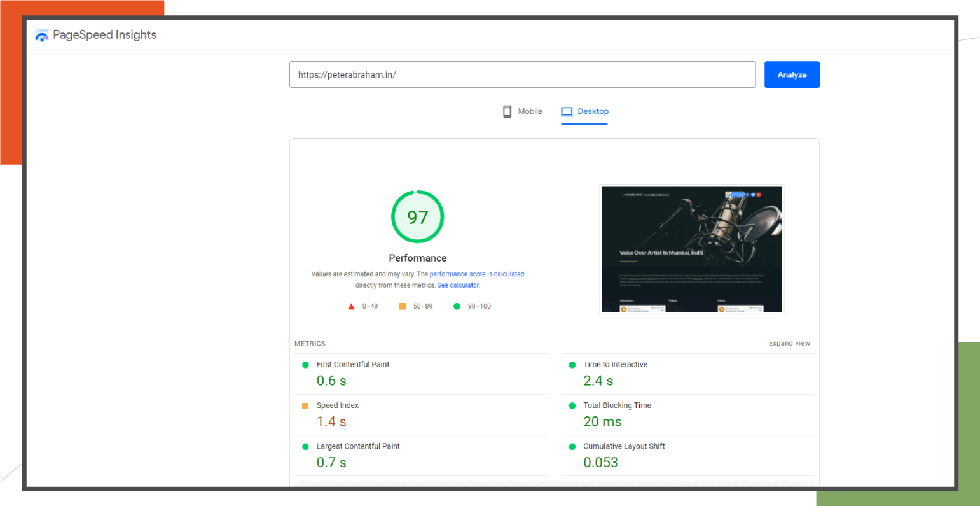The width and height of the screenshot is (980, 506).
Task: Click the red triangle 0-49 legend icon
Action: [351, 306]
